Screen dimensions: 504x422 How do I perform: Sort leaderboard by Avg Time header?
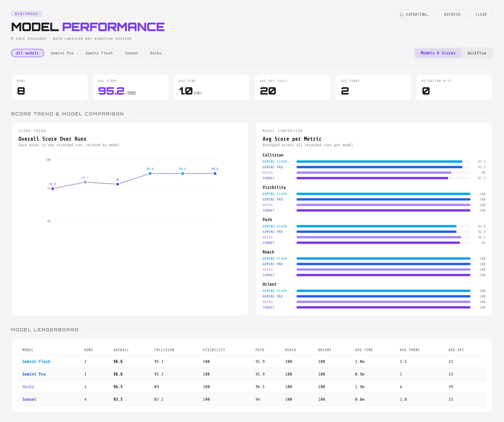[x=364, y=350]
